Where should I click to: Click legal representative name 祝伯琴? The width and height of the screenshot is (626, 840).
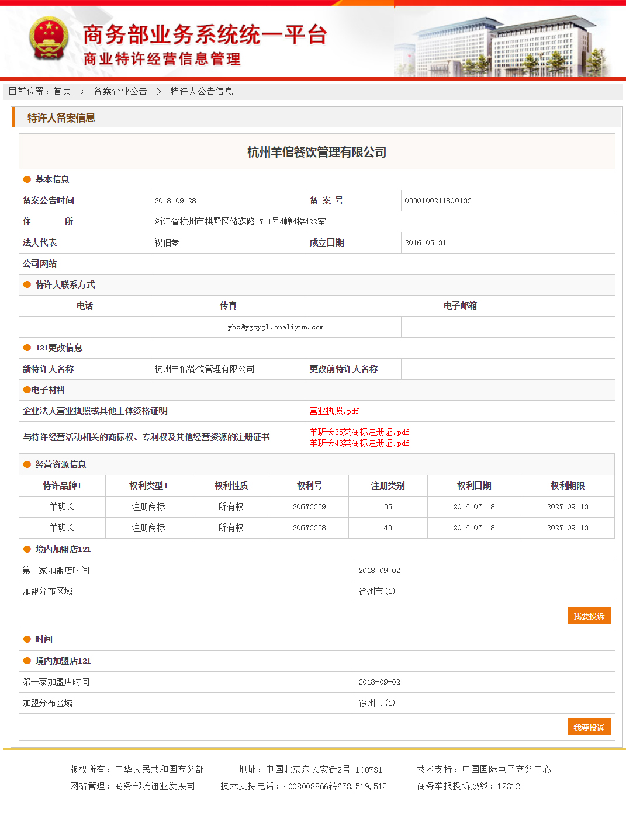click(x=167, y=242)
